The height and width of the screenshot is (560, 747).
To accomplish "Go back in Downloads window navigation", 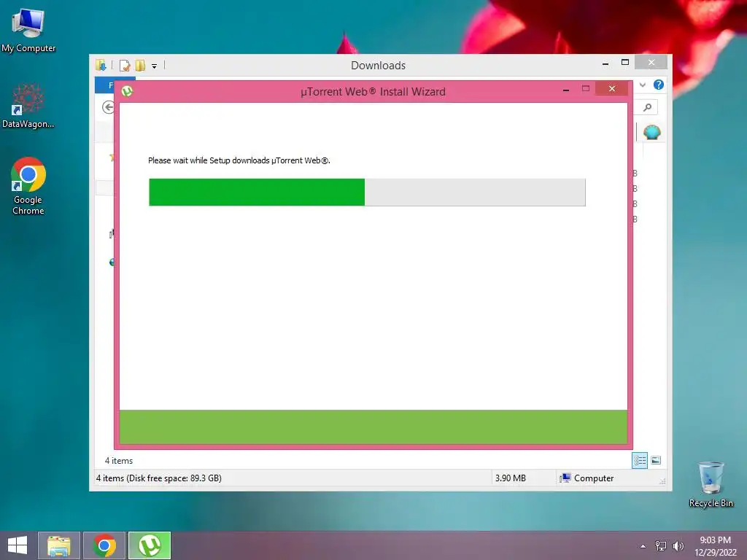I will [x=108, y=107].
